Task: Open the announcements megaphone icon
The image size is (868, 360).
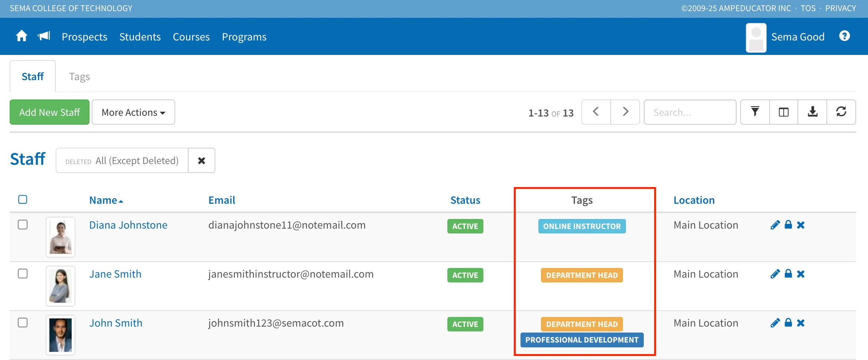Action: point(44,36)
